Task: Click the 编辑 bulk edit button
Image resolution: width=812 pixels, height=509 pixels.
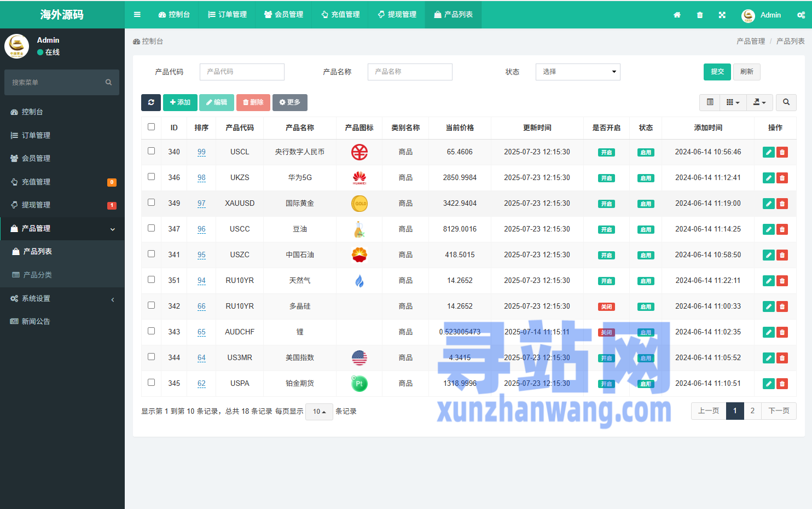Action: [x=217, y=102]
